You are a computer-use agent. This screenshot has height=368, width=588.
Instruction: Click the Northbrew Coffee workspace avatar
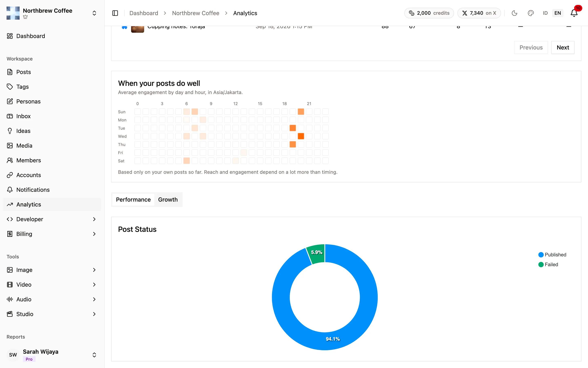tap(13, 13)
